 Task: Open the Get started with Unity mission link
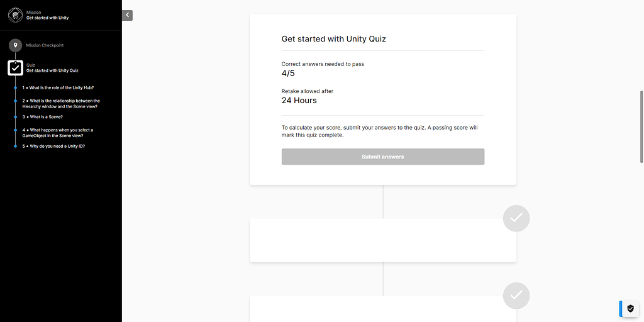(48, 18)
